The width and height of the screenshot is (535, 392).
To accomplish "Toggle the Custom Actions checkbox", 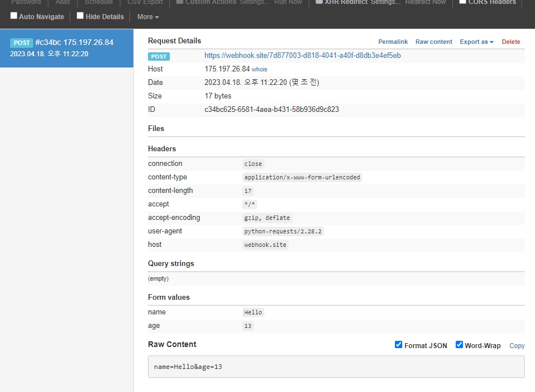I will 179,2.
